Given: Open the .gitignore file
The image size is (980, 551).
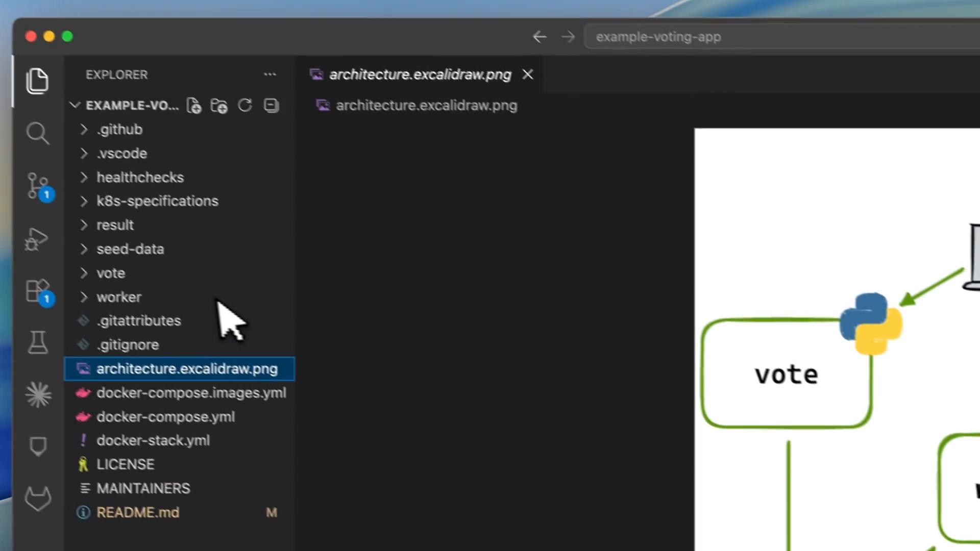Looking at the screenshot, I should pyautogui.click(x=179, y=345).
